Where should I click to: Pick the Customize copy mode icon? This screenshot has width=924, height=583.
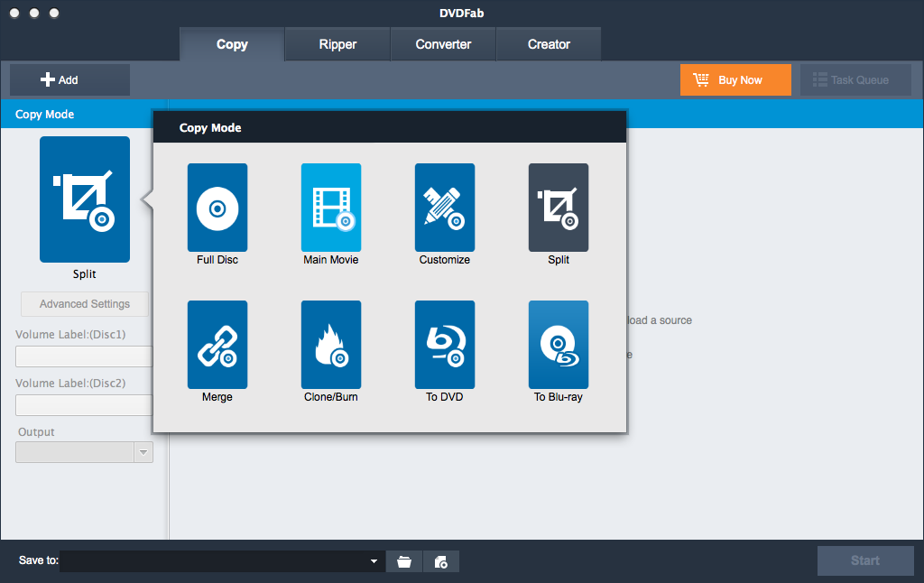[x=445, y=208]
